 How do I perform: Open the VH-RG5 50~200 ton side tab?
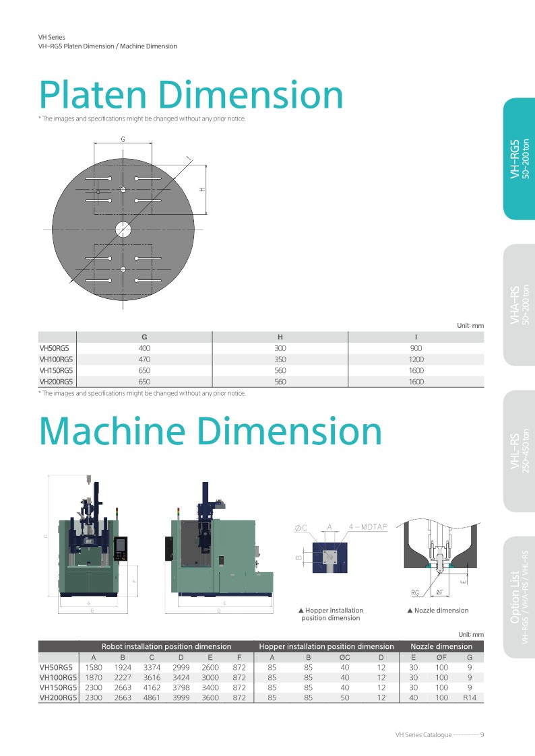tap(519, 159)
